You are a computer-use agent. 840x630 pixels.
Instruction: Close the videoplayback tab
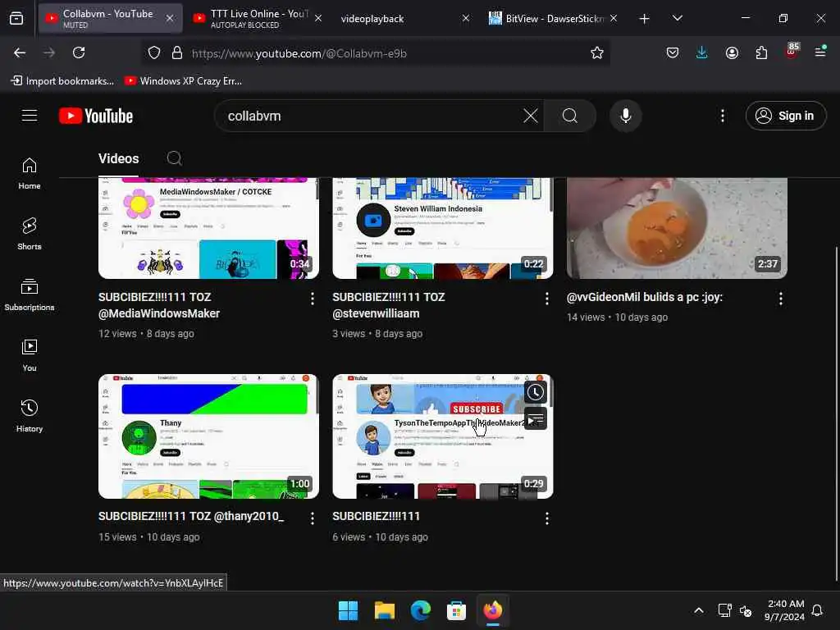point(466,18)
